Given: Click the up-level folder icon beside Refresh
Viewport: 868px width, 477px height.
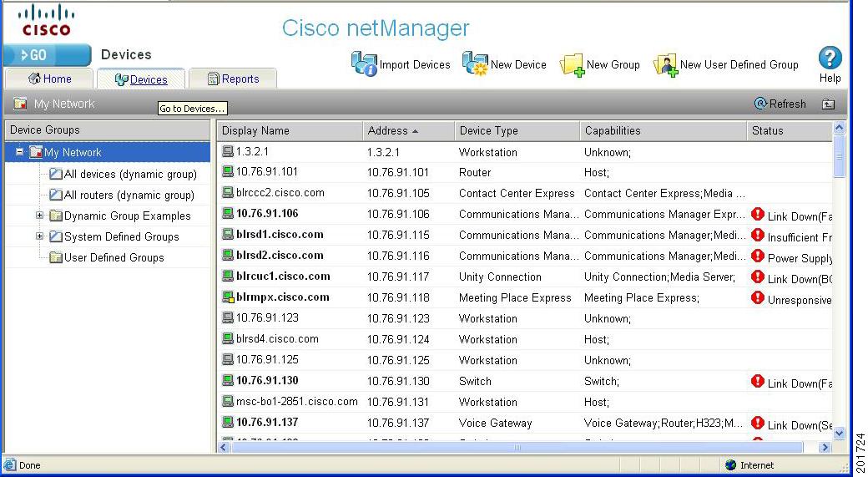Looking at the screenshot, I should click(x=828, y=104).
